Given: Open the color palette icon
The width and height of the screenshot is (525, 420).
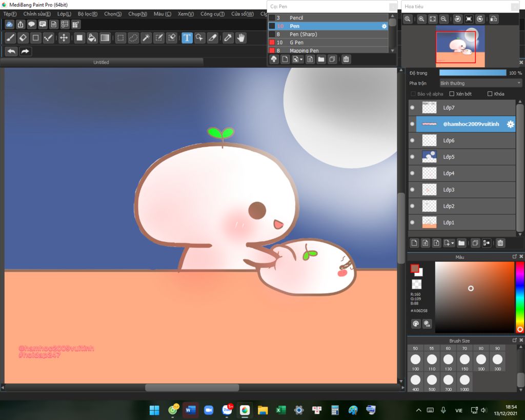Looking at the screenshot, I should (416, 324).
